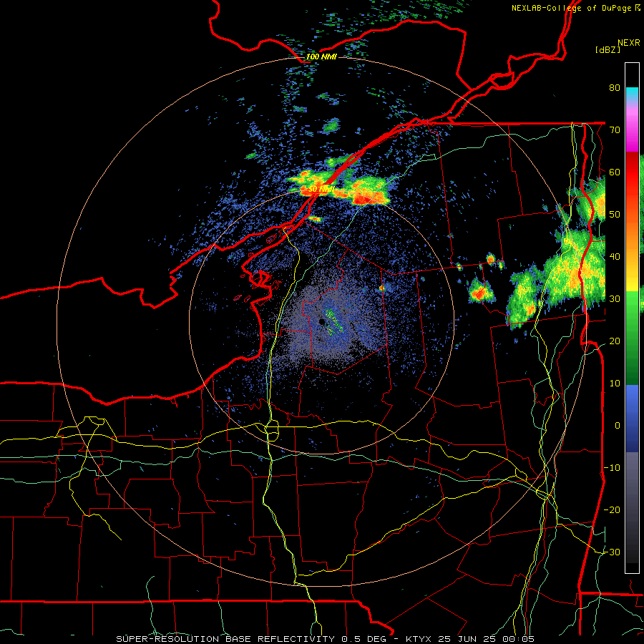Click the KTYX station identifier in the caption

(418, 639)
